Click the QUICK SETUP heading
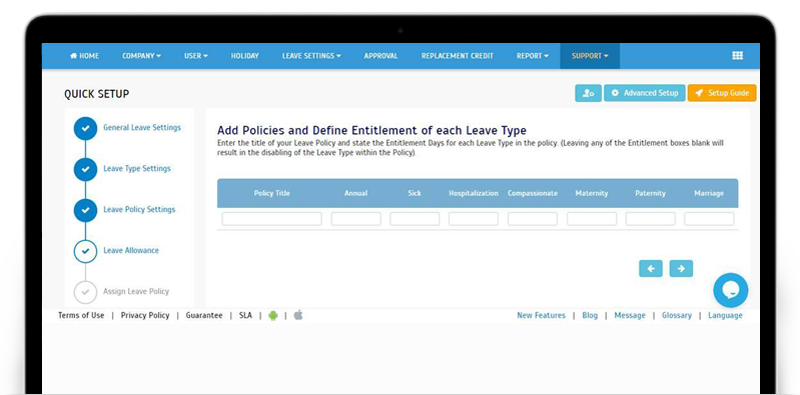The height and width of the screenshot is (395, 800). pyautogui.click(x=96, y=94)
